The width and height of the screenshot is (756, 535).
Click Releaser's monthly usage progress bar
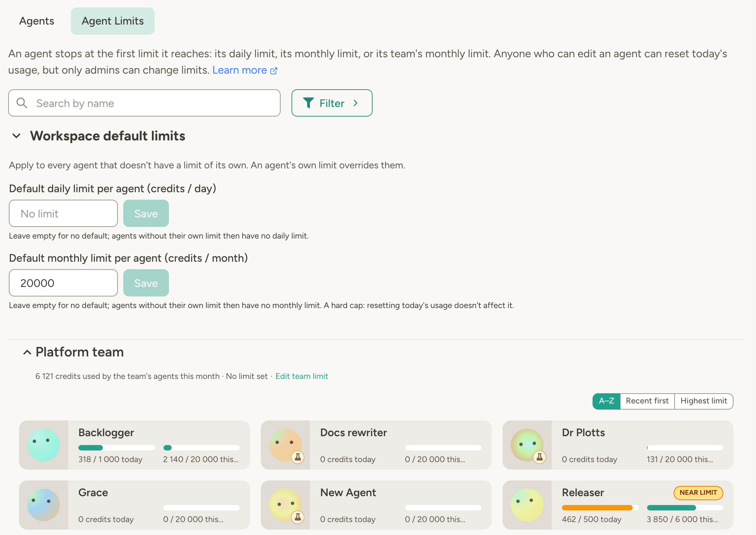click(685, 508)
